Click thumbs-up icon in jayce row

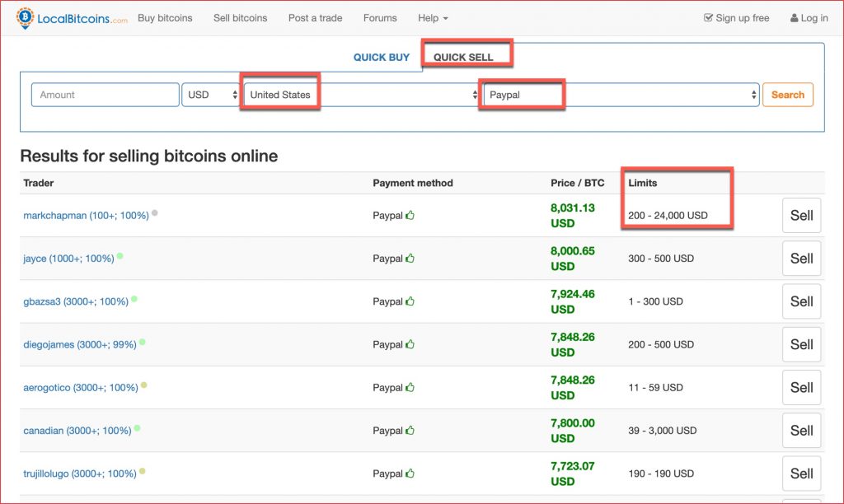(410, 259)
